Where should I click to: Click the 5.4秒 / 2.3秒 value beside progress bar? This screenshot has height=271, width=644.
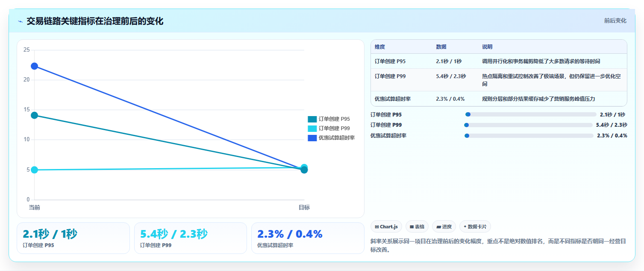(612, 125)
